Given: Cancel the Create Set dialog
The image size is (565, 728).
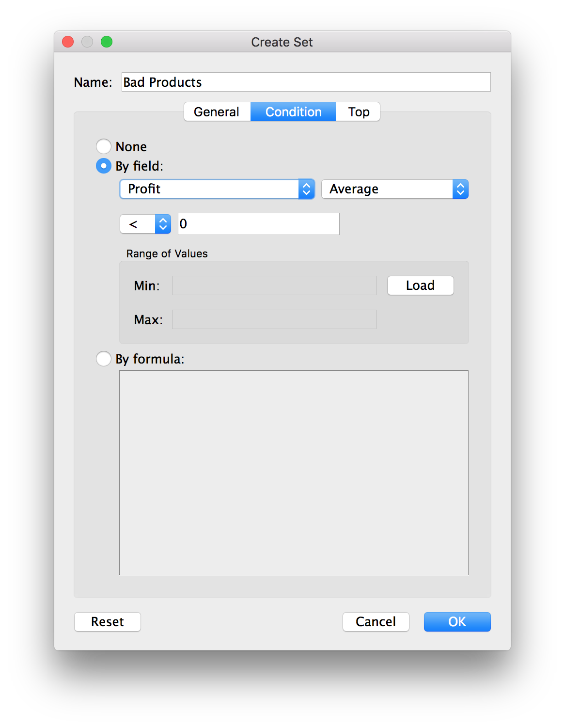Looking at the screenshot, I should click(376, 622).
